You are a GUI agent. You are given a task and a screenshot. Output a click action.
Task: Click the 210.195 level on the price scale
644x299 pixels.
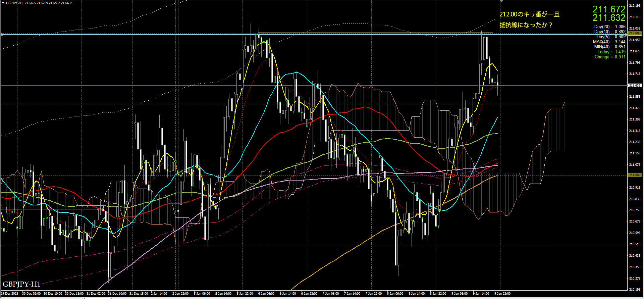tap(635, 289)
